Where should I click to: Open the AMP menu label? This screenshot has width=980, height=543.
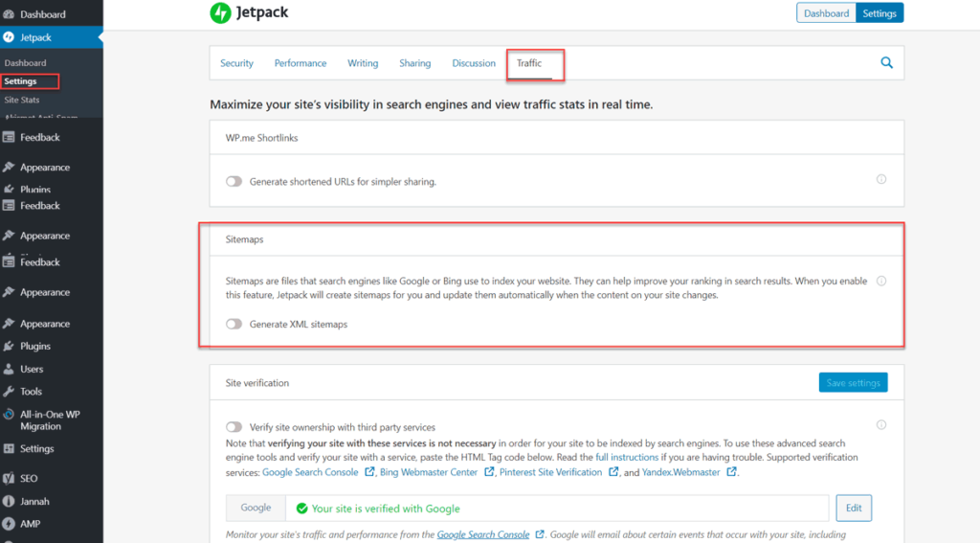[30, 524]
